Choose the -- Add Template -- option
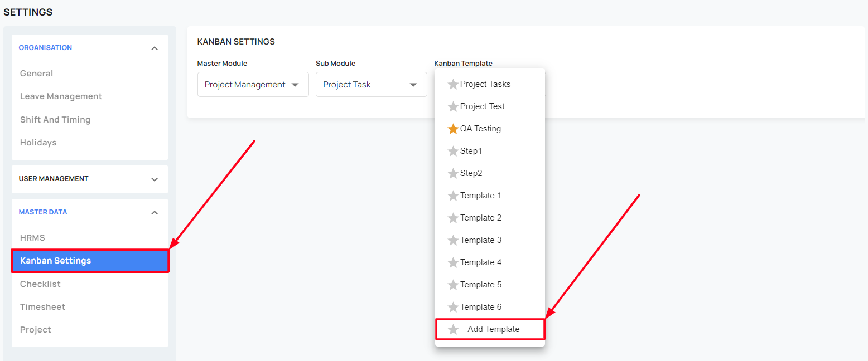The image size is (868, 361). [x=490, y=329]
